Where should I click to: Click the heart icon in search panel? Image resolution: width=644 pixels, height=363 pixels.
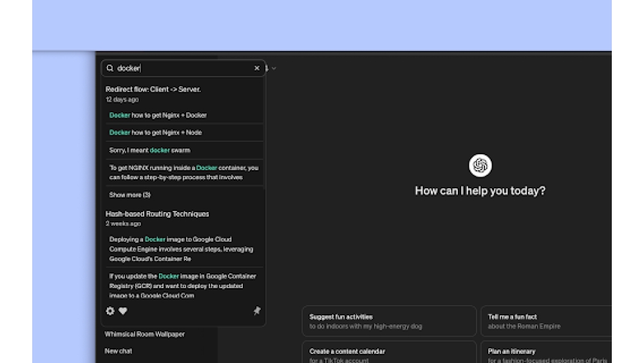(123, 311)
